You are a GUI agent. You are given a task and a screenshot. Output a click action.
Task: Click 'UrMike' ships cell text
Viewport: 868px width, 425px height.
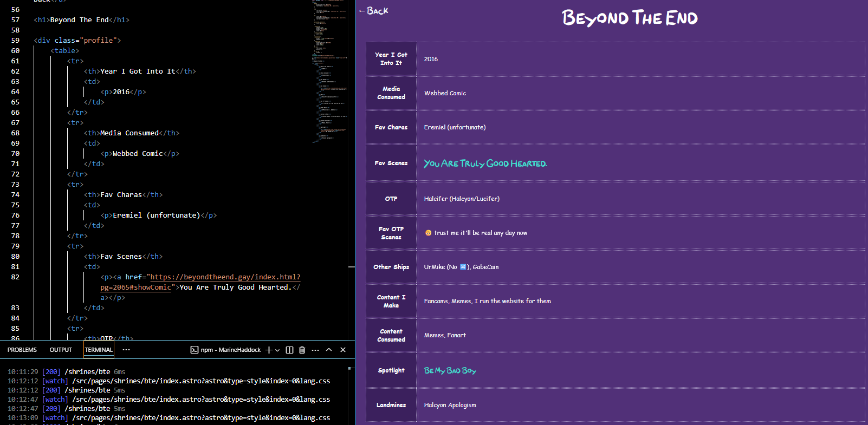461,267
